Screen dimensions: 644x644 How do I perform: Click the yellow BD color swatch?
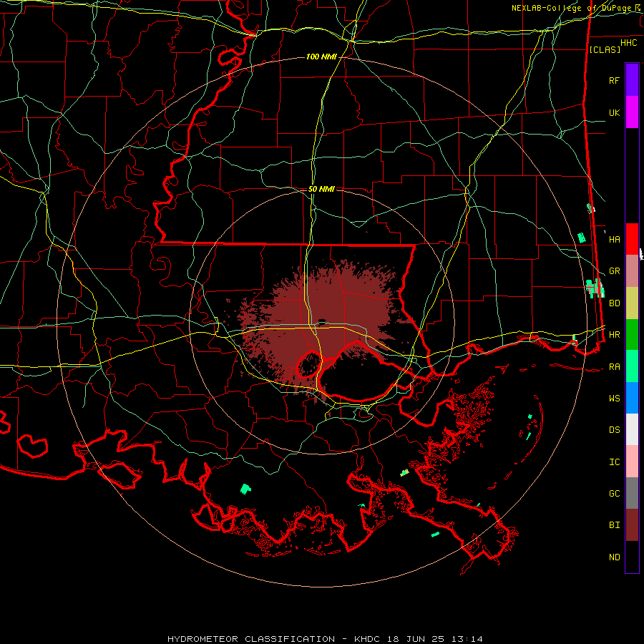coord(632,303)
